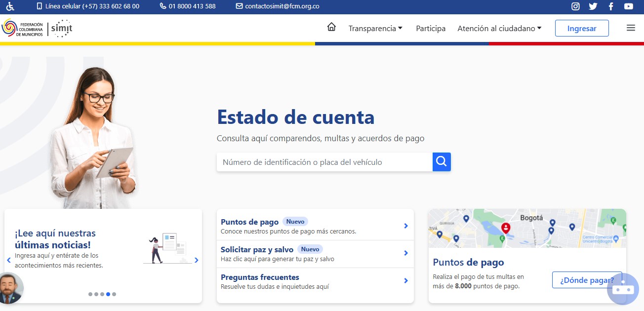Image resolution: width=644 pixels, height=311 pixels.
Task: Open the hamburger menu icon
Action: (631, 28)
